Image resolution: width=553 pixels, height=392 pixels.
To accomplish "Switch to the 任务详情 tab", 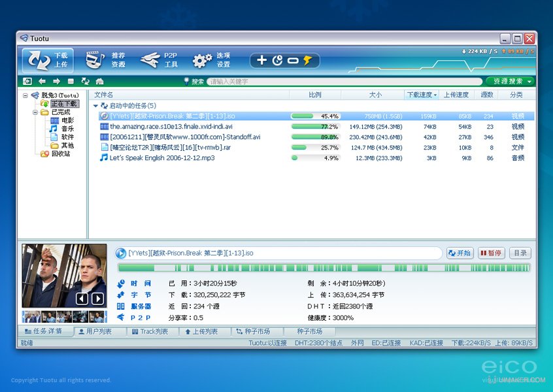I will 46,331.
